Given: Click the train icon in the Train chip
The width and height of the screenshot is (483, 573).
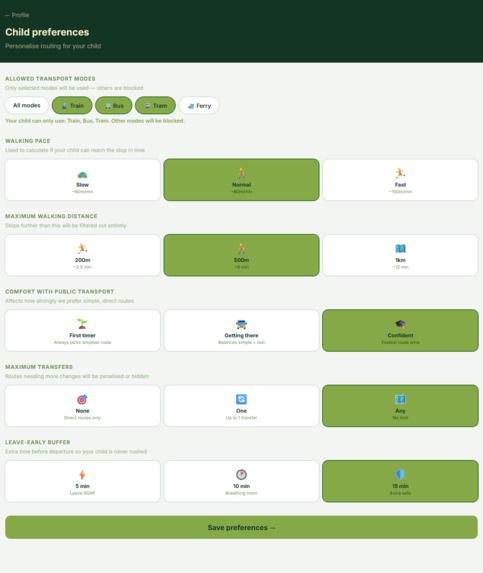Looking at the screenshot, I should coord(64,106).
